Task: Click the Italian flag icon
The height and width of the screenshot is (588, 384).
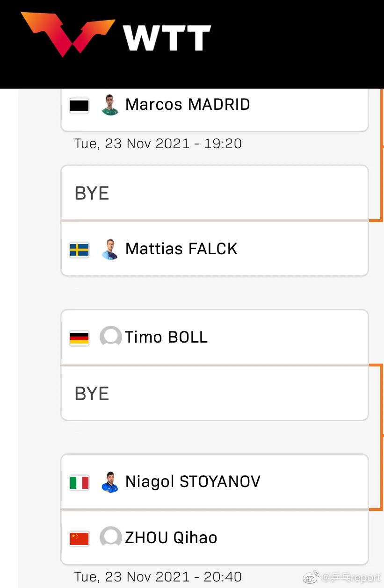Action: pyautogui.click(x=79, y=482)
